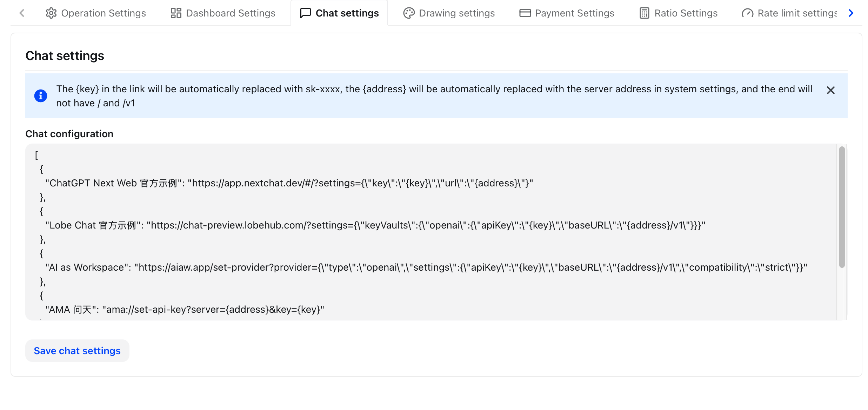Image resolution: width=868 pixels, height=410 pixels.
Task: Click the Chat settings speech bubble icon
Action: coord(306,13)
